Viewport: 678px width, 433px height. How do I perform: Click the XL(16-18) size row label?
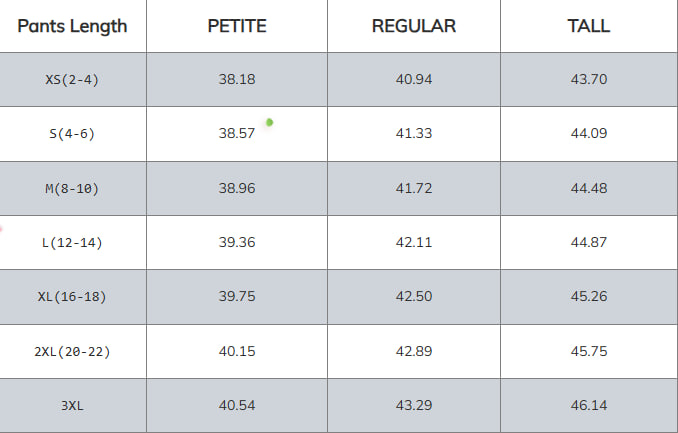(x=72, y=297)
